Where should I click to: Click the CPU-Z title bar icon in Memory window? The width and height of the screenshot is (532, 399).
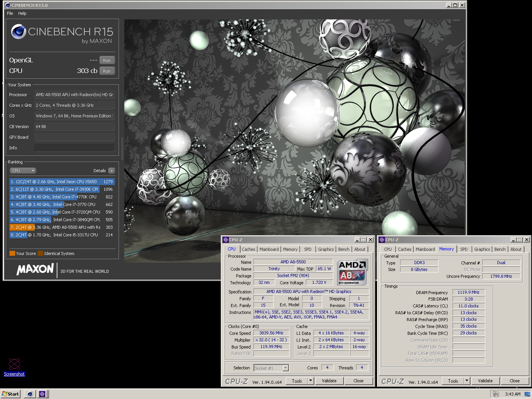(382, 240)
